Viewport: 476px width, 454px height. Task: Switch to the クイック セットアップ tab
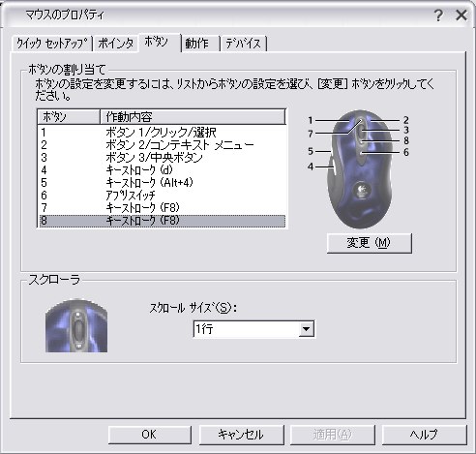point(52,44)
